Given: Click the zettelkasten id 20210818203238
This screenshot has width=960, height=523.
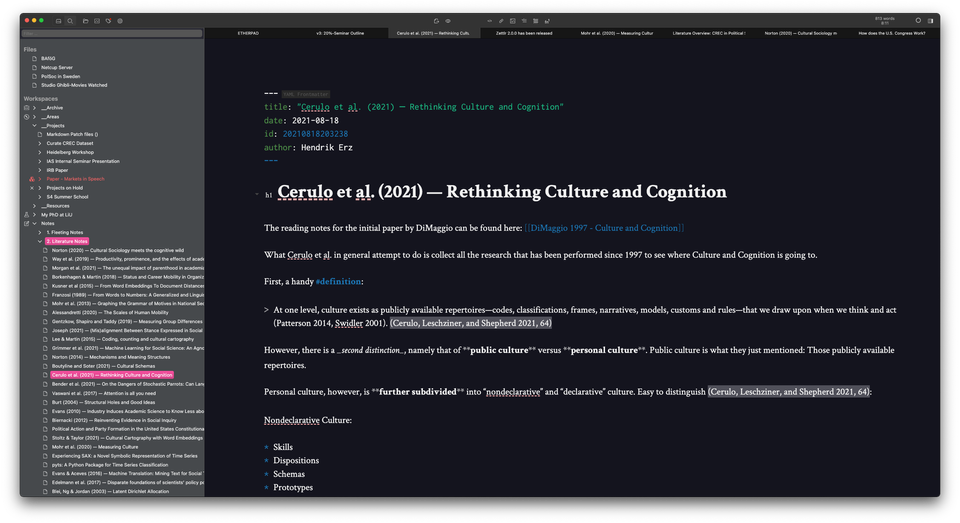Looking at the screenshot, I should tap(315, 134).
